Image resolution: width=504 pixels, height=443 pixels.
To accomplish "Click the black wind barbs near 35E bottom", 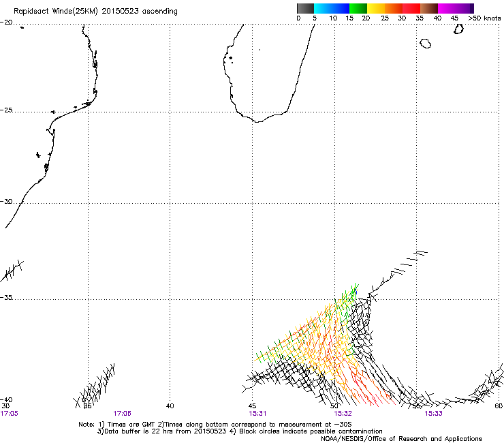I will point(95,386).
